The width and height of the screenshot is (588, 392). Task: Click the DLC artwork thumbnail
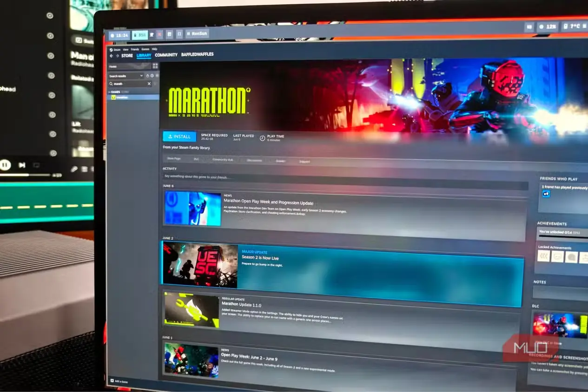pos(560,325)
